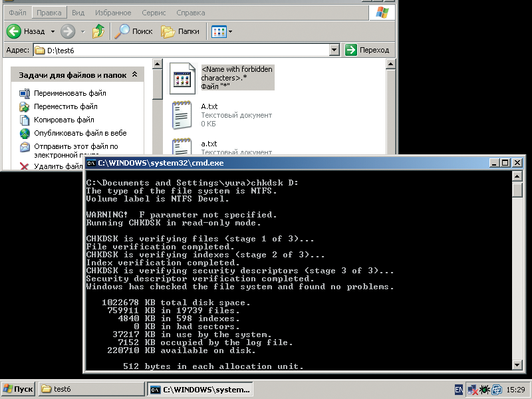This screenshot has width=532, height=399.
Task: Click the cmd.exe scrollbar up arrow
Action: [517, 176]
